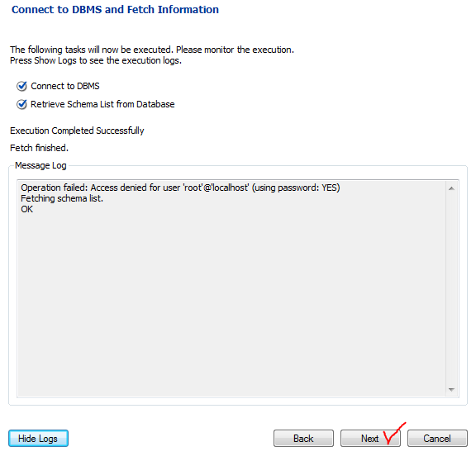Select the 'OK' line in the log
The height and width of the screenshot is (456, 476).
pos(26,209)
